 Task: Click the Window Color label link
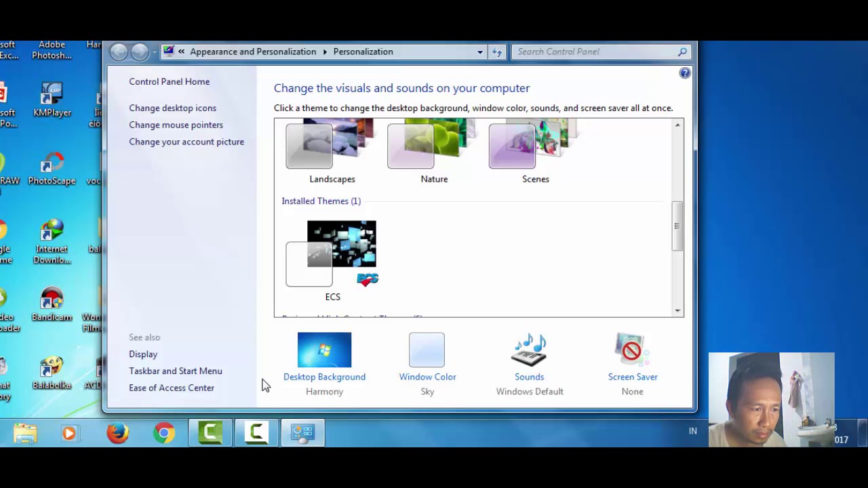(x=427, y=377)
